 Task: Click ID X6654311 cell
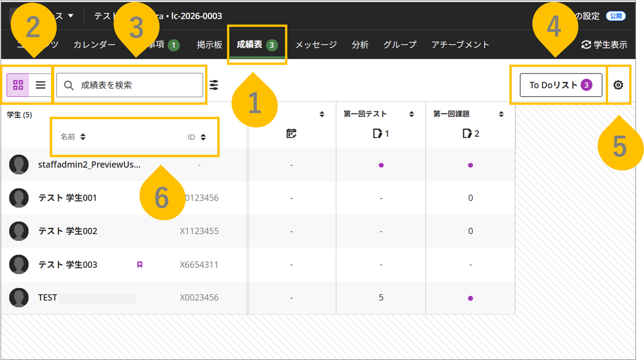(199, 264)
